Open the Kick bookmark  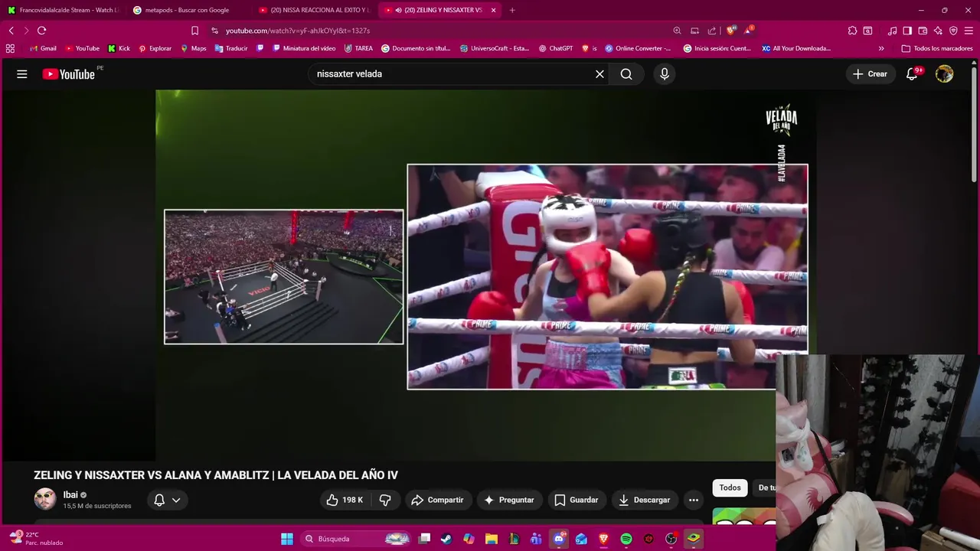[119, 48]
